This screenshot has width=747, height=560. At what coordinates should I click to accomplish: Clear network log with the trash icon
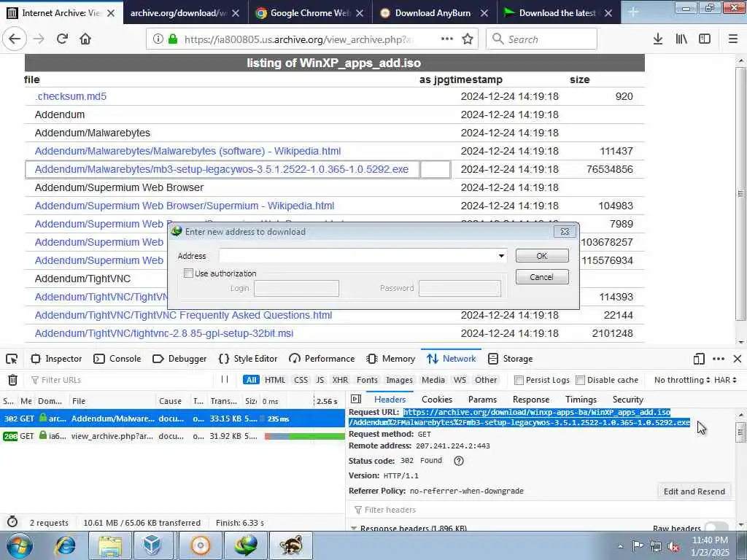(13, 380)
